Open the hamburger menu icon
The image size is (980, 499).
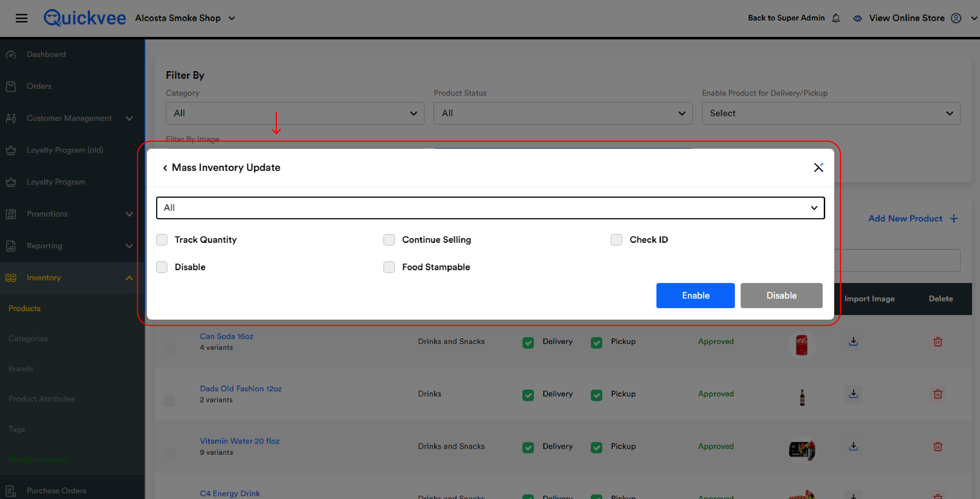coord(21,18)
